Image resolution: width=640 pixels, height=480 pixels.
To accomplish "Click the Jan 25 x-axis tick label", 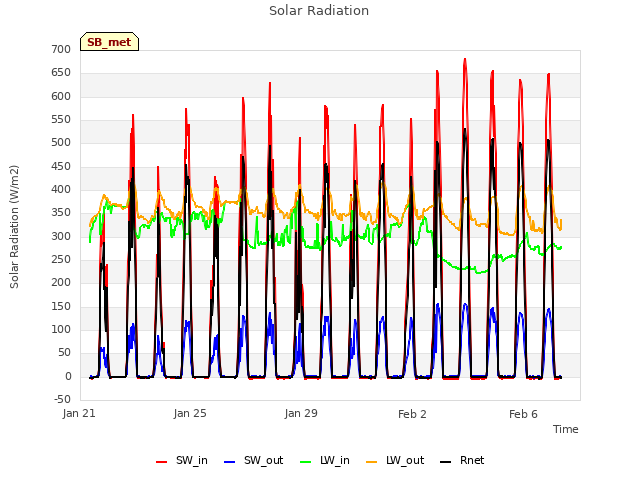I will [190, 413].
